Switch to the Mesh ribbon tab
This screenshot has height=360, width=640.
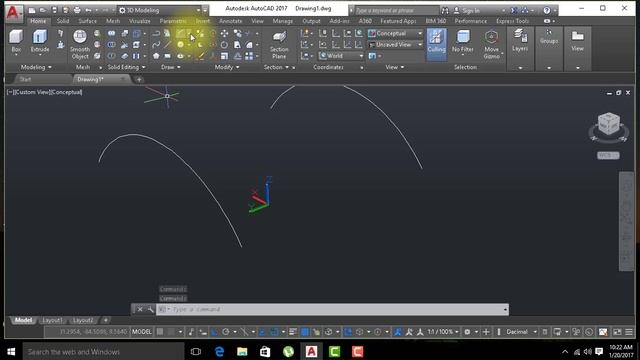(113, 21)
